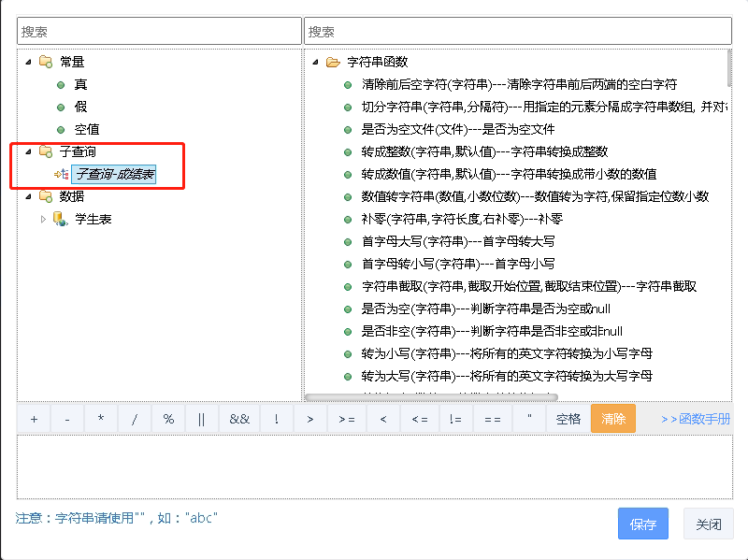Click the green bullet for 补零 function

coord(348,219)
